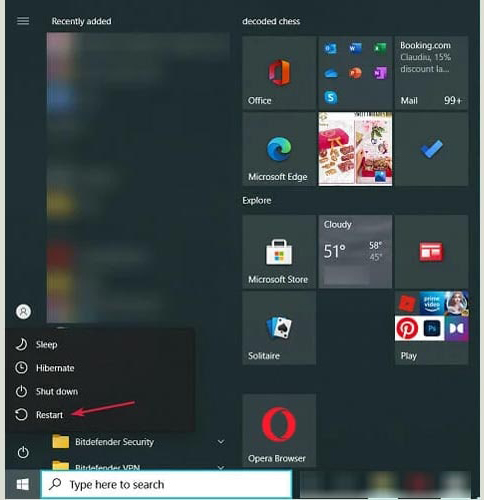Screen dimensions: 484x500
Task: Launch the Opera Browser tile
Action: click(x=279, y=430)
